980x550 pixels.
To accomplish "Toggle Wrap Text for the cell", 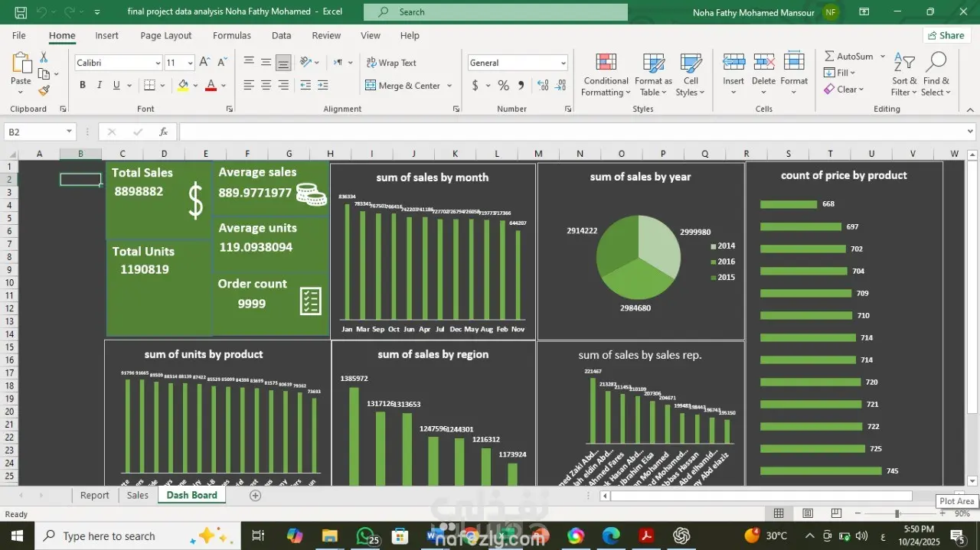I will [391, 63].
